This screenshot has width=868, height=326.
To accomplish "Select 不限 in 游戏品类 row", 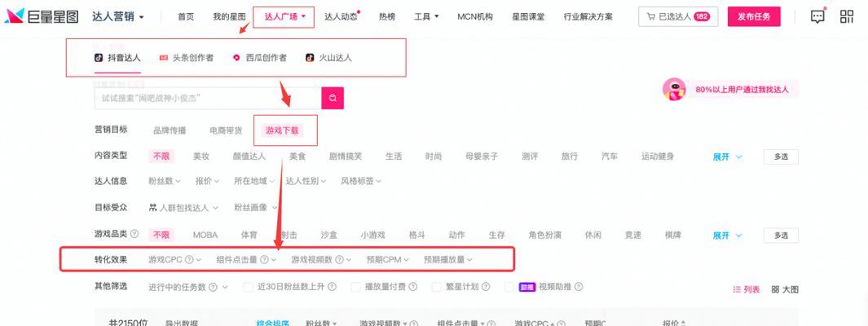I will 161,235.
